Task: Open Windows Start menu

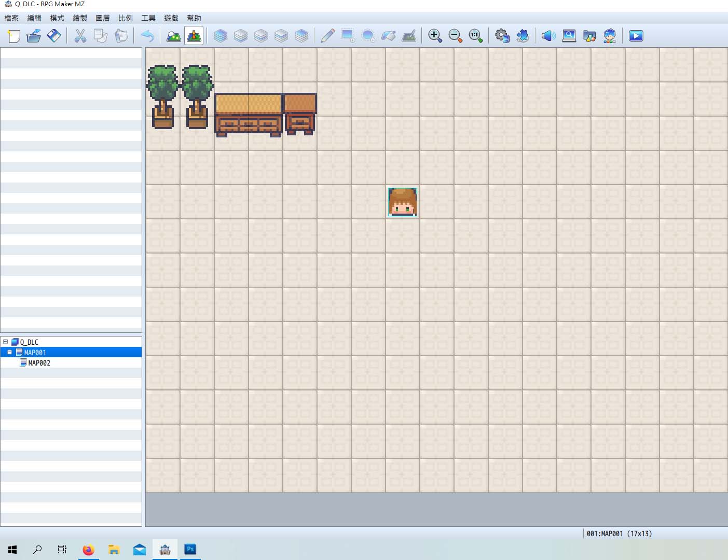Action: [x=12, y=550]
